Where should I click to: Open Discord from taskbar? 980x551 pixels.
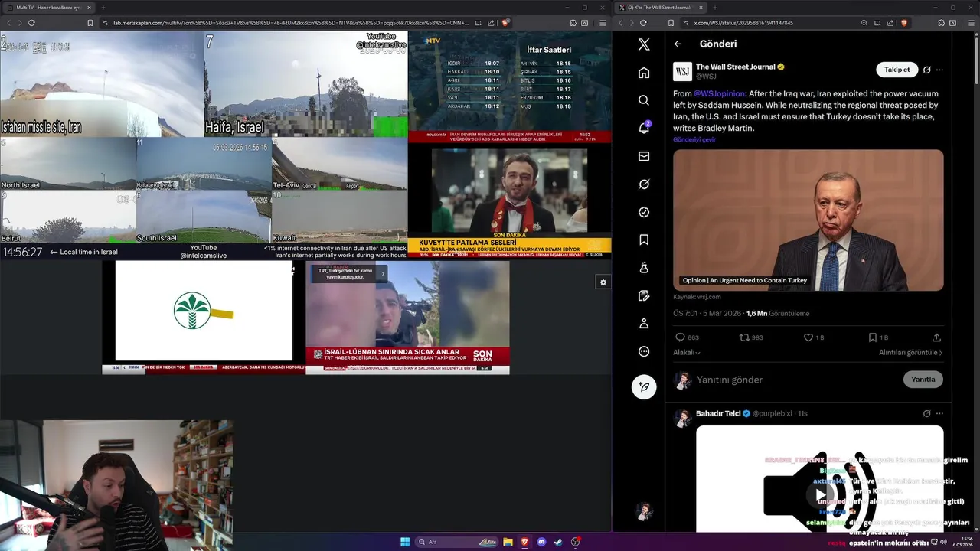(x=541, y=542)
